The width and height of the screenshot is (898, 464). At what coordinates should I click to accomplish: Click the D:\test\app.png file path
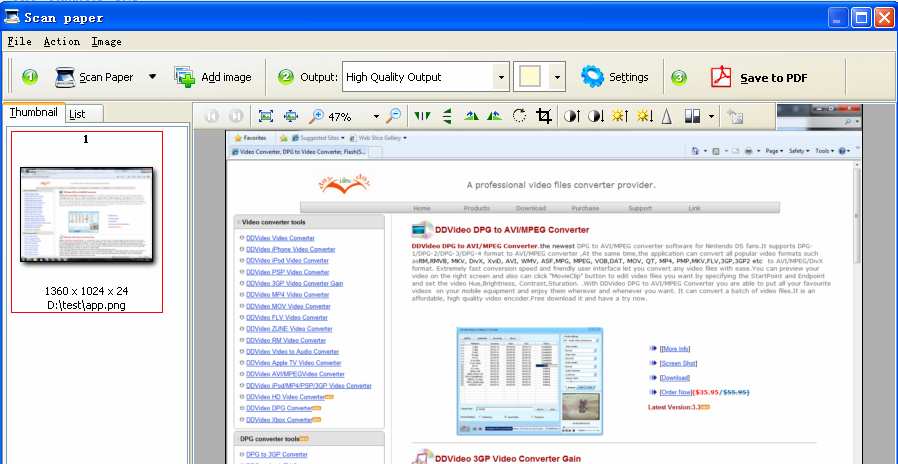coord(86,305)
